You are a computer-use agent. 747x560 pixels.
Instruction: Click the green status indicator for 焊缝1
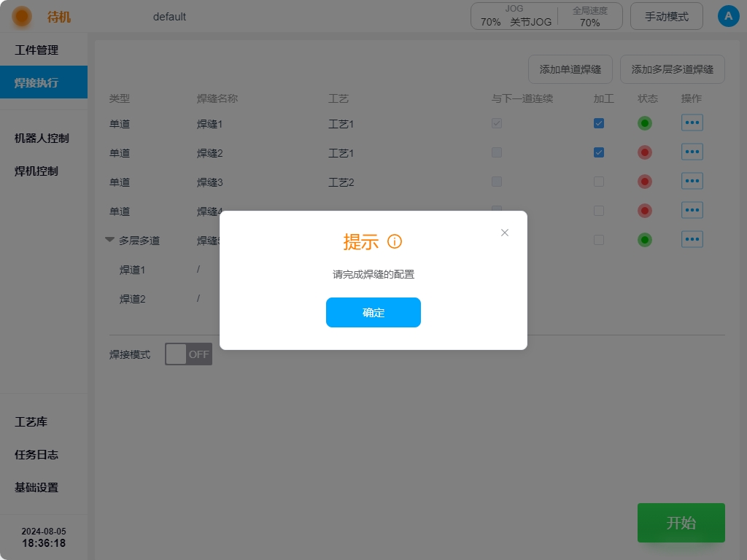click(x=644, y=123)
